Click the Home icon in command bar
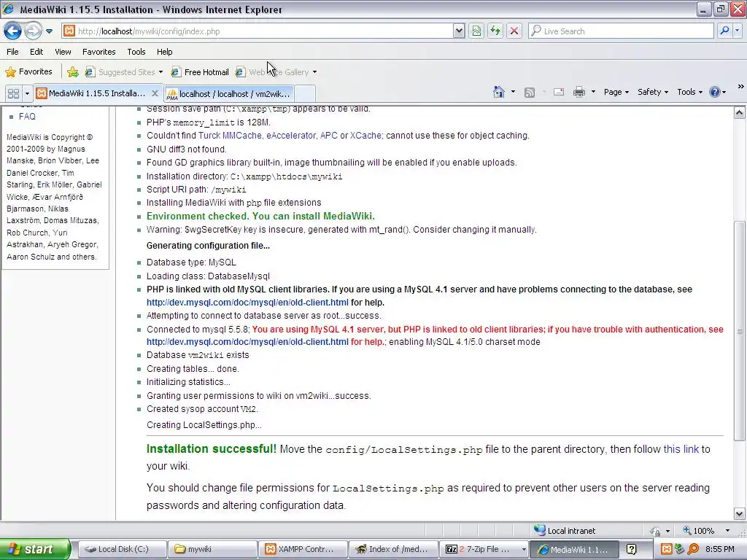The width and height of the screenshot is (747, 560). click(x=499, y=92)
